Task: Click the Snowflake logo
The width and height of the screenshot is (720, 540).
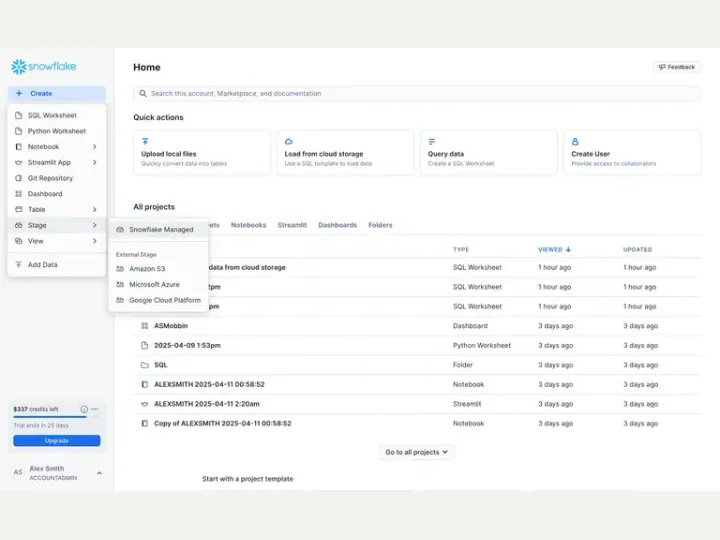Action: click(44, 67)
